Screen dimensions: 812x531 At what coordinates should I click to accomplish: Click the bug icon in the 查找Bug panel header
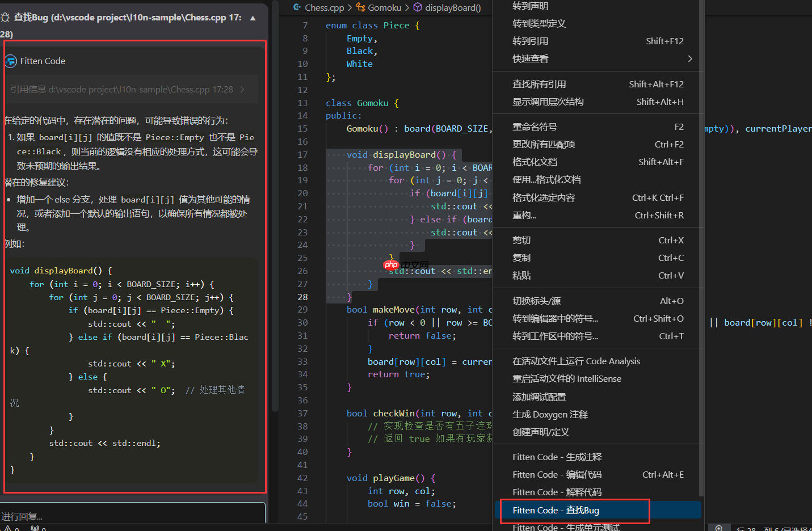[6, 18]
